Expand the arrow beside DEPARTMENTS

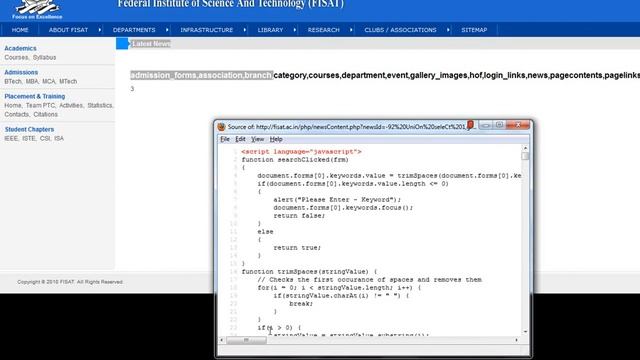tap(167, 30)
